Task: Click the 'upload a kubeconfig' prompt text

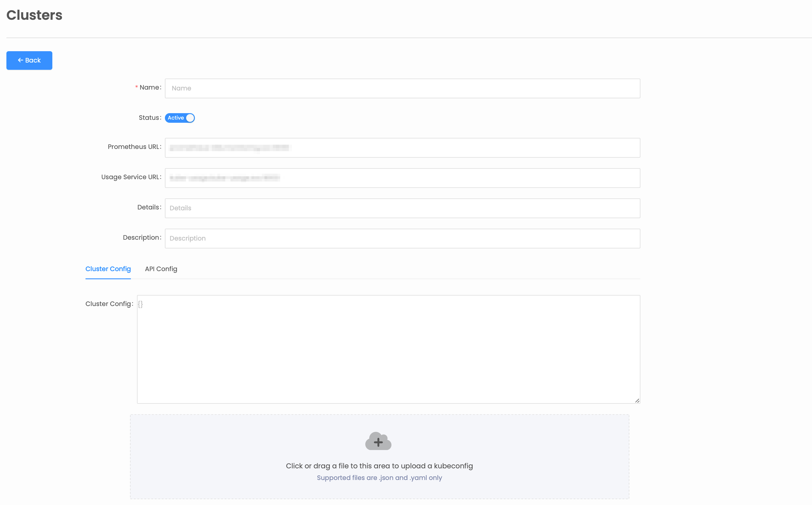Action: click(379, 466)
